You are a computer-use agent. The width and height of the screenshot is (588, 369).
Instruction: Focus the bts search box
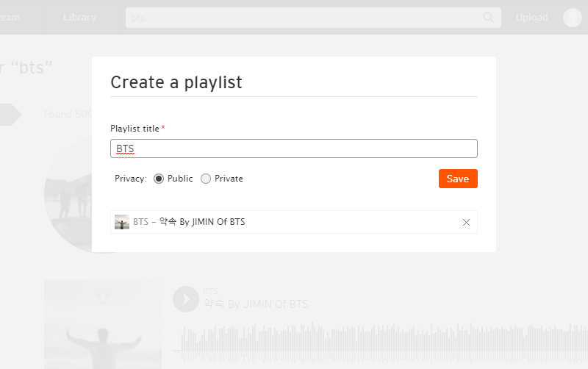[x=304, y=18]
